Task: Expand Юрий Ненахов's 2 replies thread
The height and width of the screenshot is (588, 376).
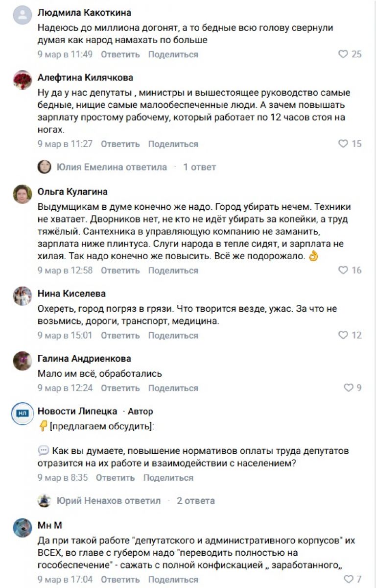Action: [108, 501]
